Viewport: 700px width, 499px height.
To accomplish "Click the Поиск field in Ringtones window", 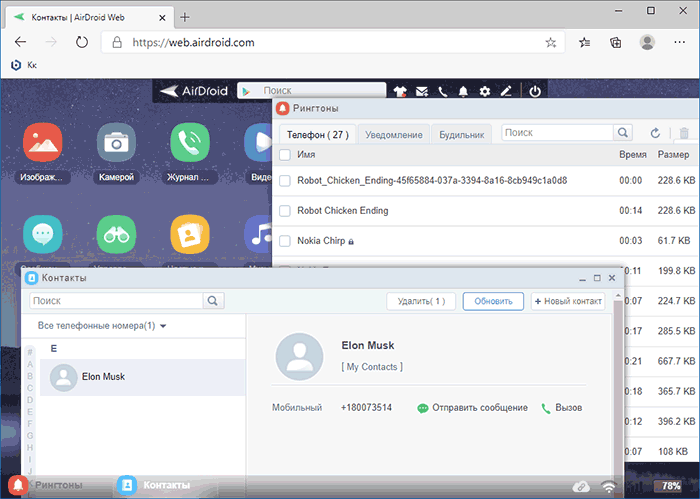I will (558, 133).
